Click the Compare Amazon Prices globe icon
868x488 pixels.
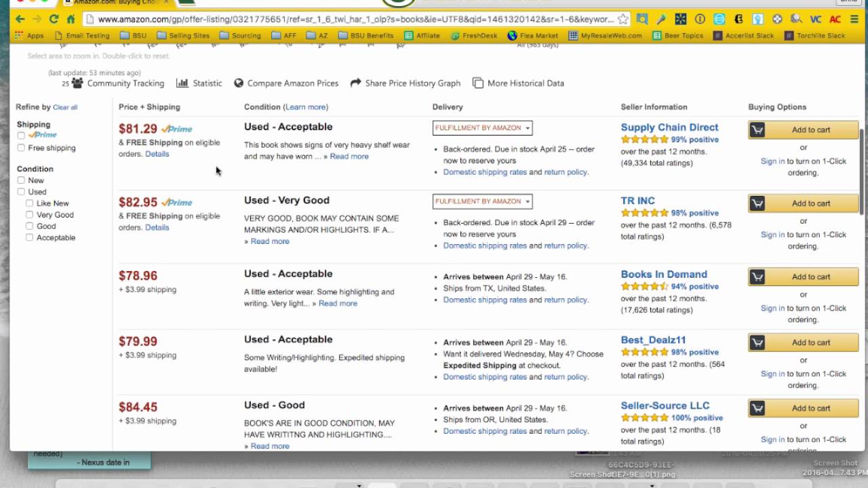(239, 83)
